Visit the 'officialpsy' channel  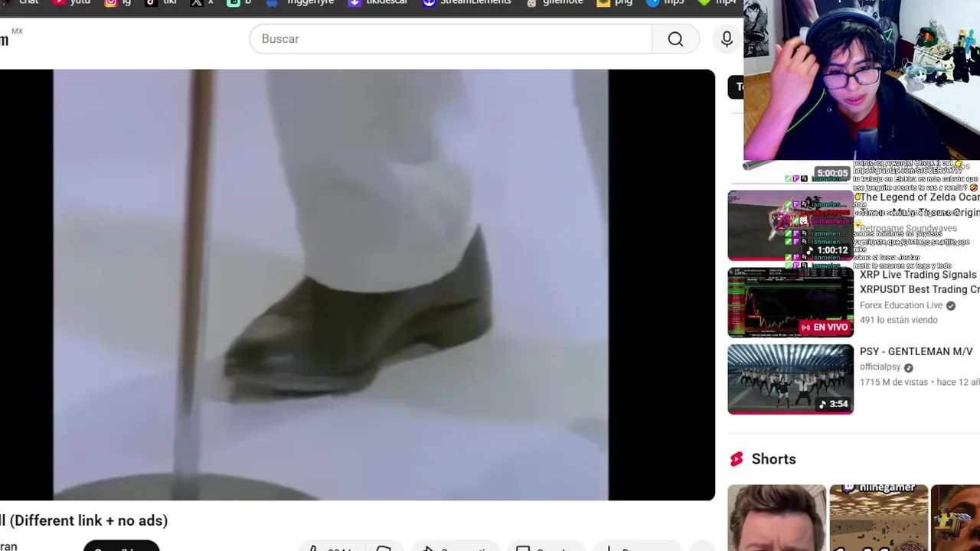[880, 367]
